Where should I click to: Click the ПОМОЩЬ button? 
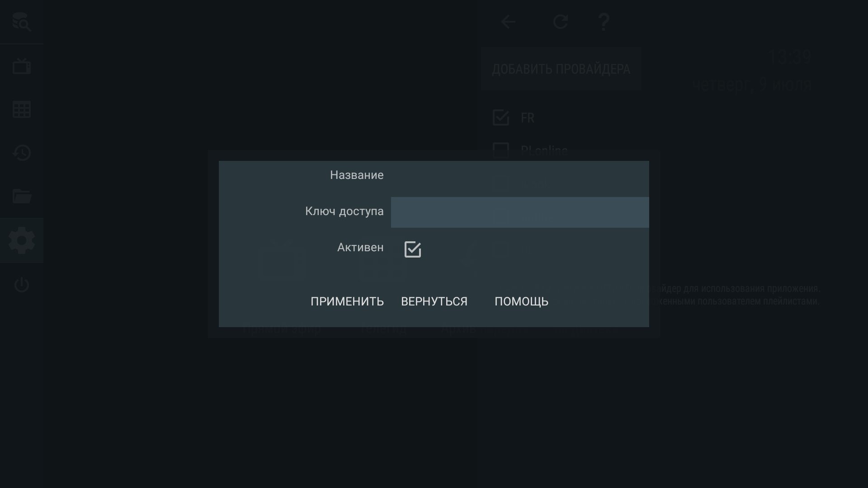521,301
